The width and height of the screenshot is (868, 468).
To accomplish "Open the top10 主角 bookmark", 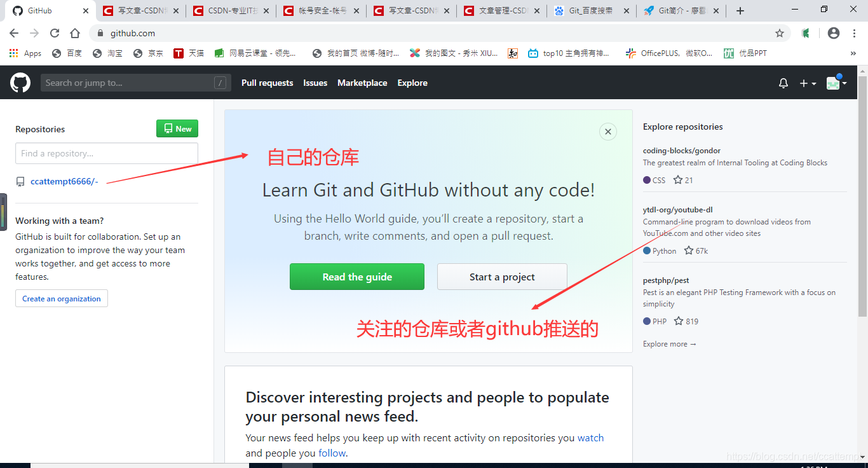I will 568,53.
